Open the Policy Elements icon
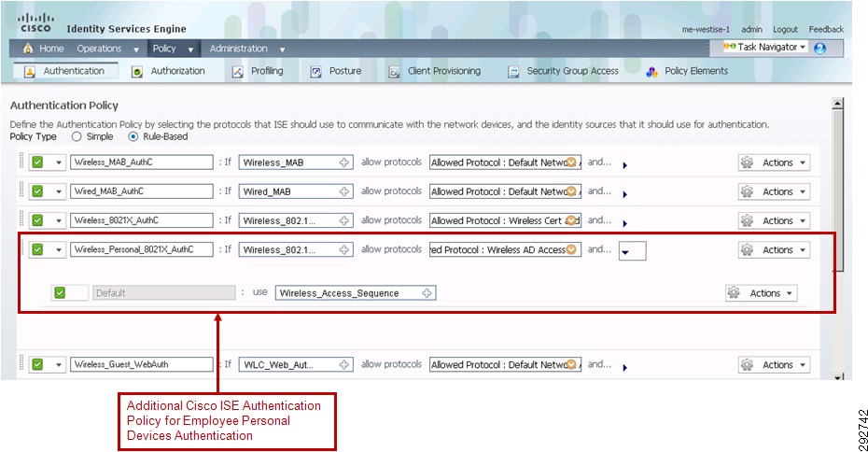The image size is (868, 452). click(651, 72)
